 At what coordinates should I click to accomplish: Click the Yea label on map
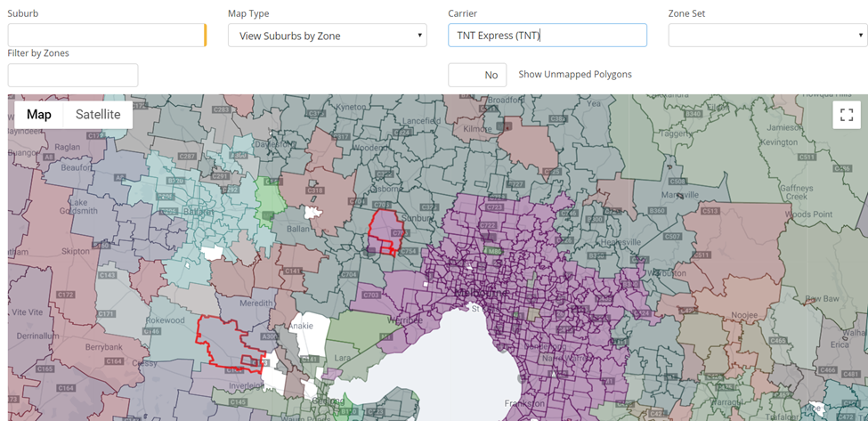pos(592,103)
